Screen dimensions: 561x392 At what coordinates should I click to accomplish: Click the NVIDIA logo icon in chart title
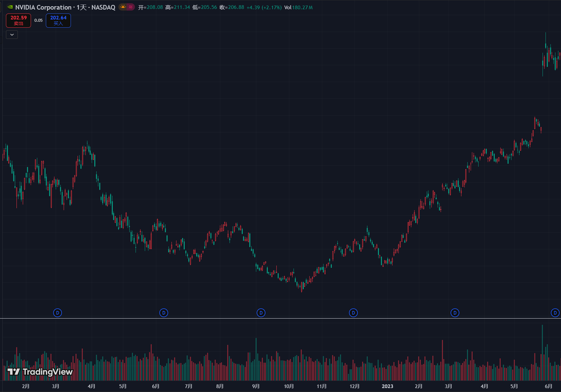[10, 7]
